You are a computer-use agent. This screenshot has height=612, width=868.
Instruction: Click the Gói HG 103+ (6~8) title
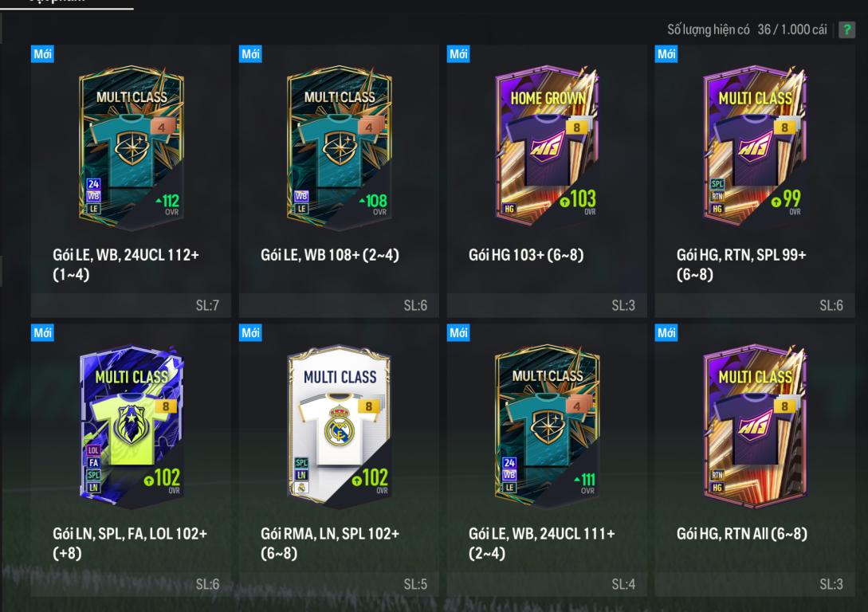(526, 255)
